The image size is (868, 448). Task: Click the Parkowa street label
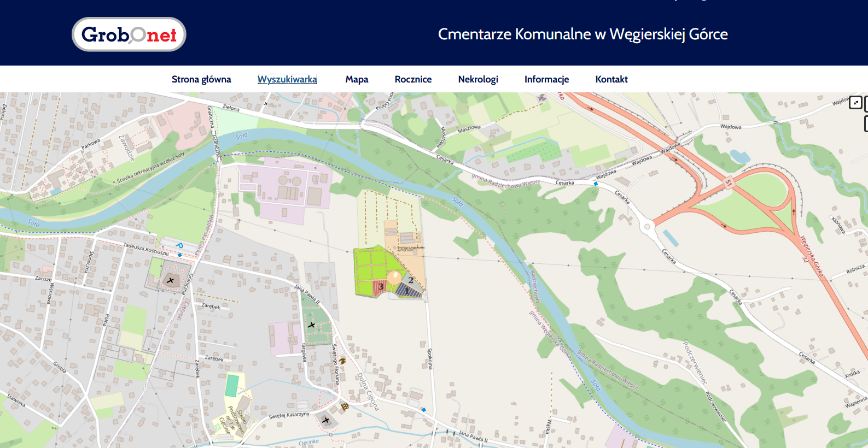pos(91,144)
